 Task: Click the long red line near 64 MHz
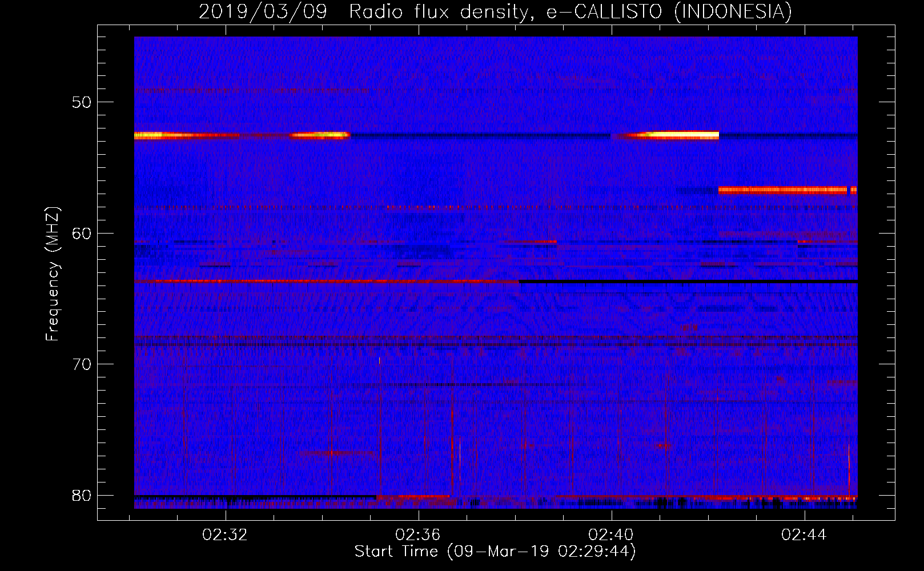pyautogui.click(x=327, y=281)
